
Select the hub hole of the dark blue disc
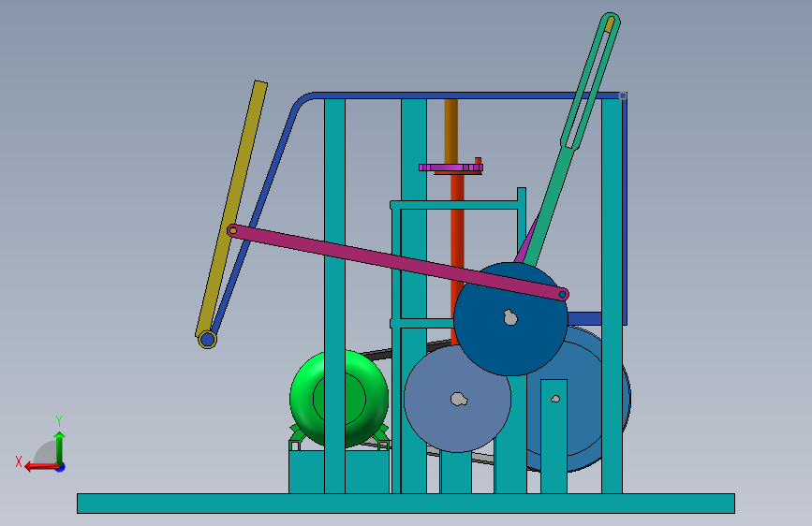tap(510, 317)
